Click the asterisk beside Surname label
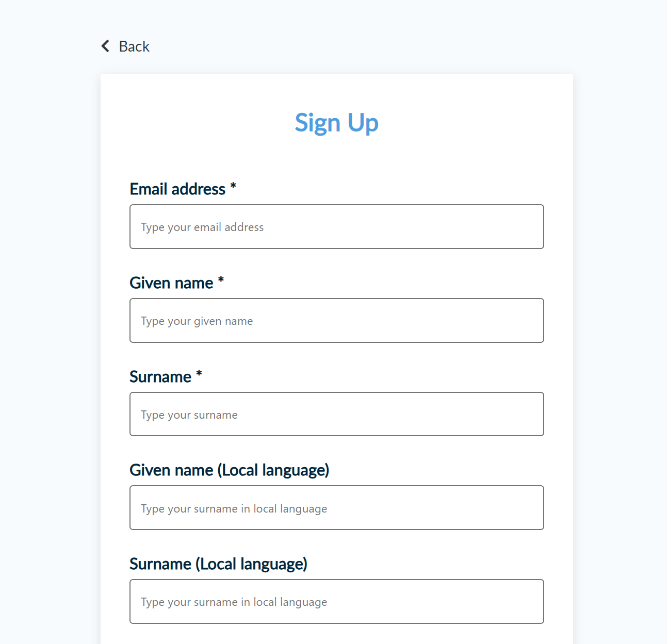 click(x=199, y=374)
